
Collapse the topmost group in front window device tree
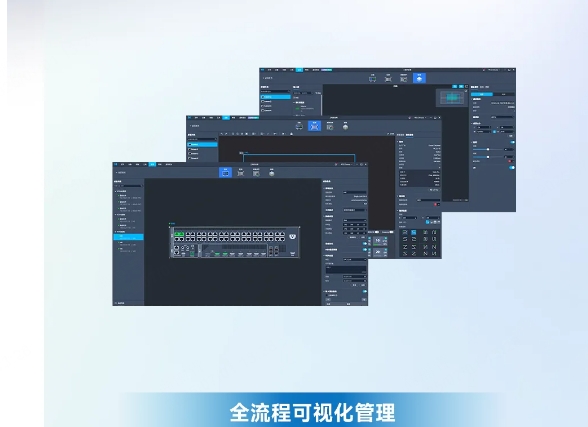116,191
